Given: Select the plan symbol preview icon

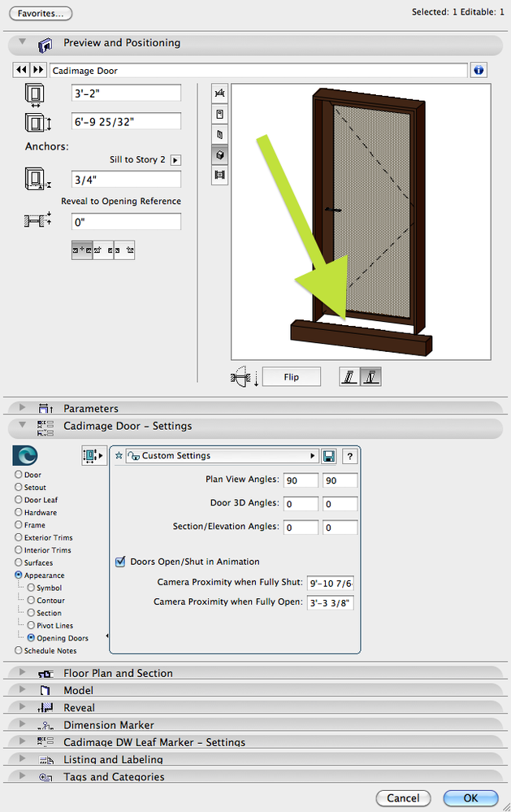Looking at the screenshot, I should coord(219,93).
